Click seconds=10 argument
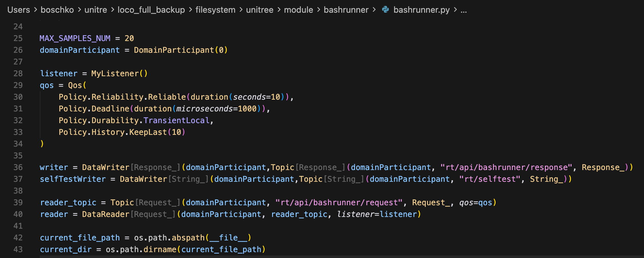The height and width of the screenshot is (258, 644). pos(257,97)
